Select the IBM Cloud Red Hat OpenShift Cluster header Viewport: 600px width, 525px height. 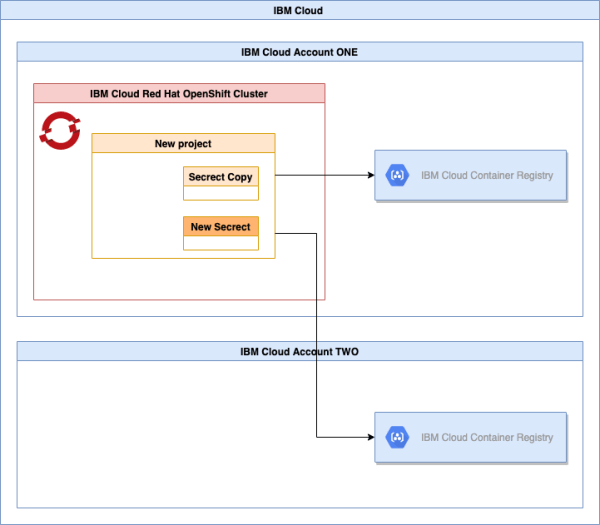pyautogui.click(x=179, y=94)
